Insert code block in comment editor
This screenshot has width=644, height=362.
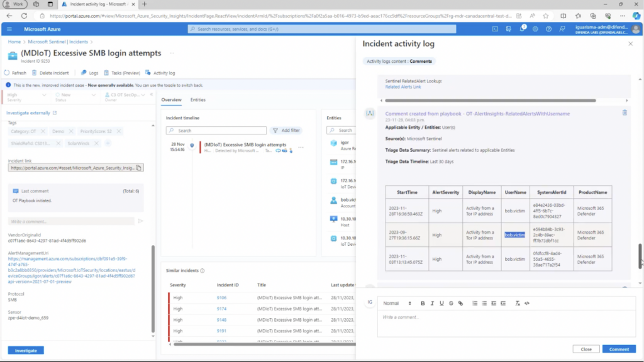click(x=527, y=304)
